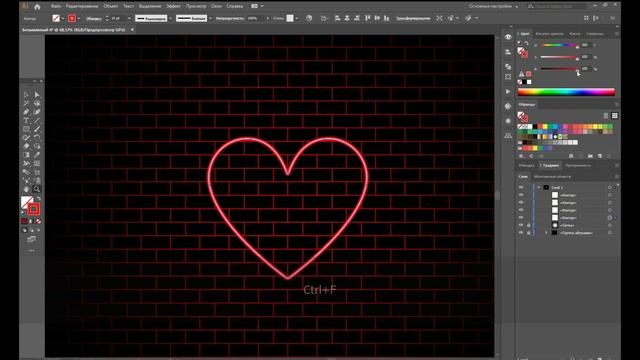Hide the fourth <Контур> sublayer
640x360 pixels.
(521, 218)
